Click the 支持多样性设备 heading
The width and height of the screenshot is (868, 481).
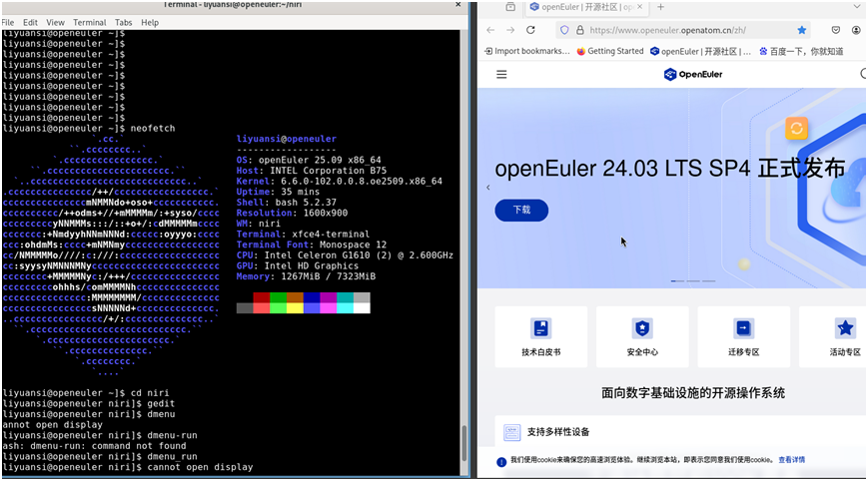tap(558, 432)
